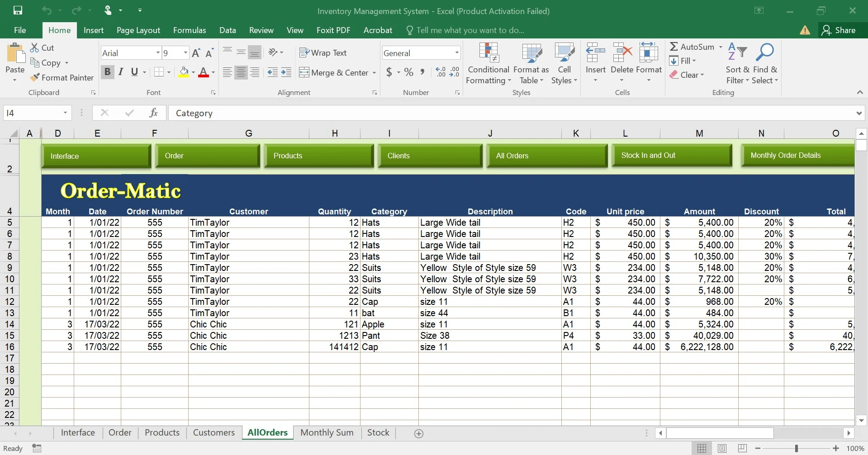868x455 pixels.
Task: Click the Insert Function fx icon
Action: coord(153,113)
